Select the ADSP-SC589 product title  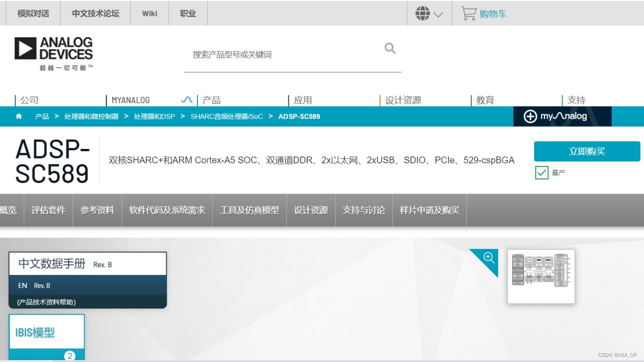click(52, 161)
